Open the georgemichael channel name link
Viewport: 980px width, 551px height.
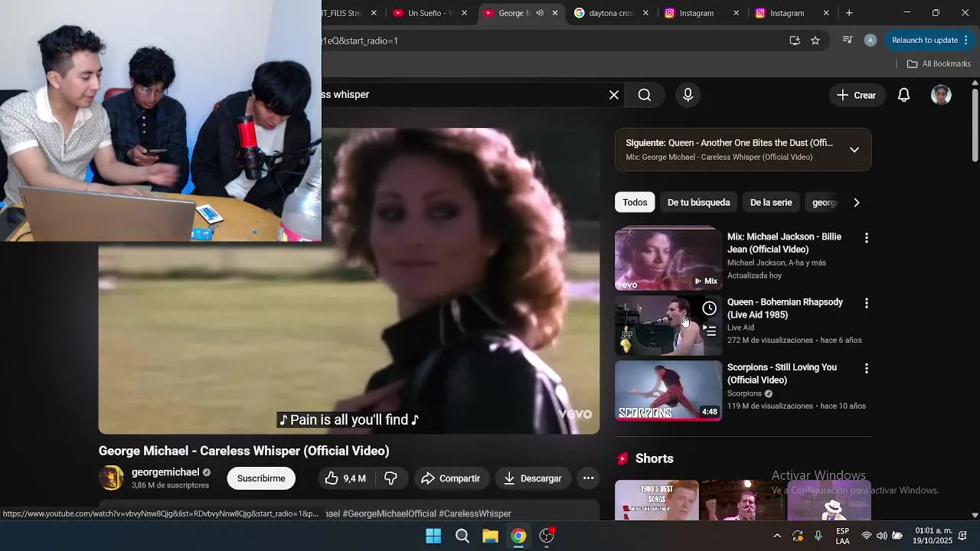point(165,472)
